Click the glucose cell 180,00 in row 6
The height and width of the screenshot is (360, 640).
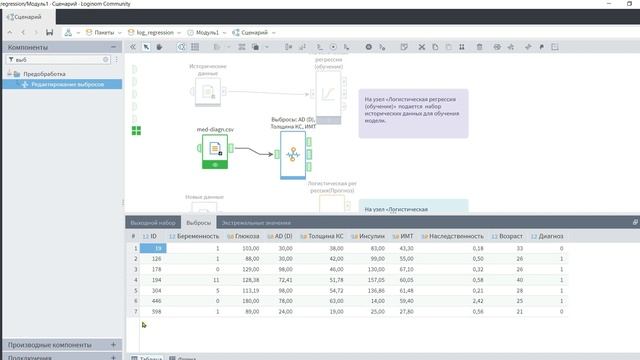coord(243,301)
